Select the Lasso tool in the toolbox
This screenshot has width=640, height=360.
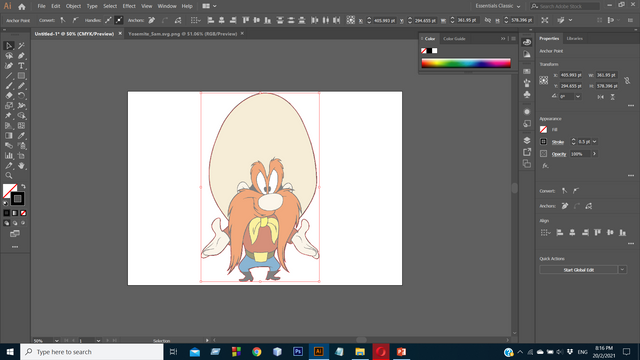click(x=9, y=56)
